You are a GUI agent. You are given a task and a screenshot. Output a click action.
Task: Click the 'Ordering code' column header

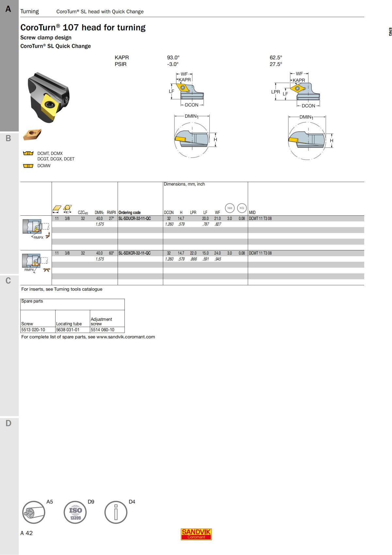point(130,212)
